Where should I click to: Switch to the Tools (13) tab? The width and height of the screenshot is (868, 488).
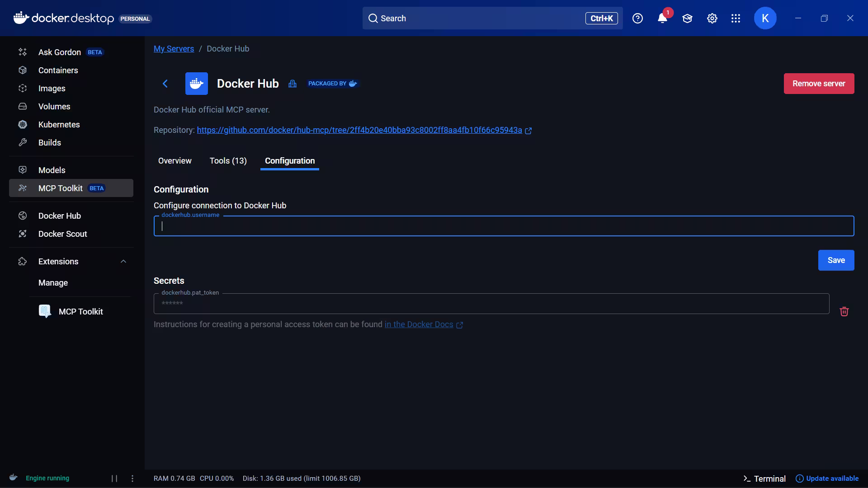tap(228, 161)
